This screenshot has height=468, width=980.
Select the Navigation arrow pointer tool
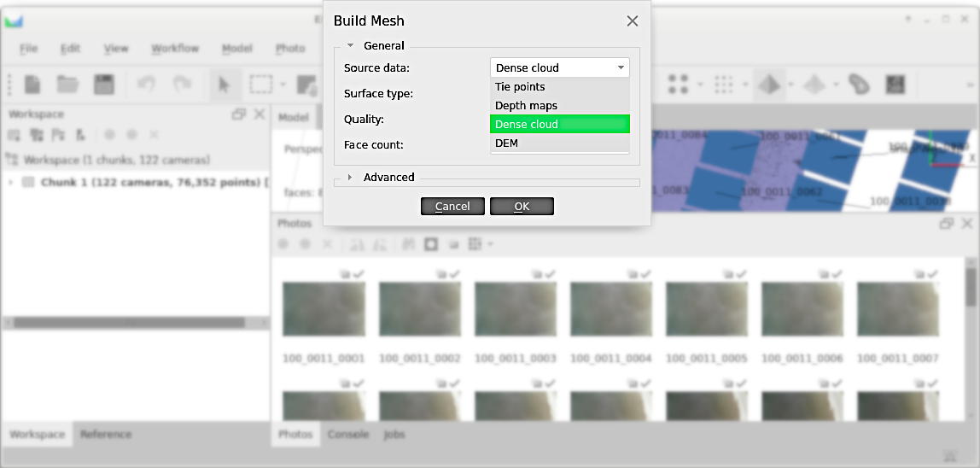click(x=224, y=84)
